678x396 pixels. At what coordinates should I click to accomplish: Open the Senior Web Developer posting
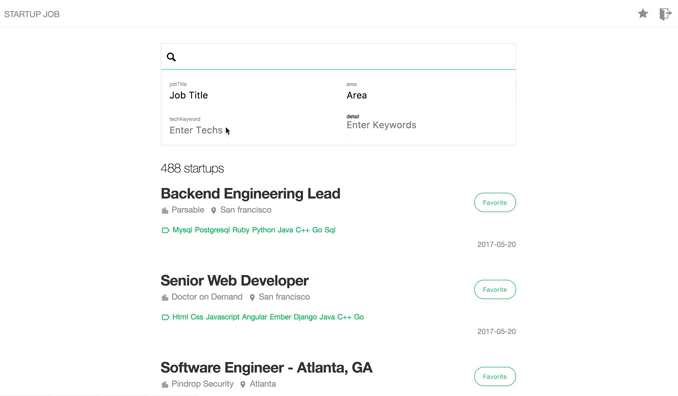tap(234, 281)
